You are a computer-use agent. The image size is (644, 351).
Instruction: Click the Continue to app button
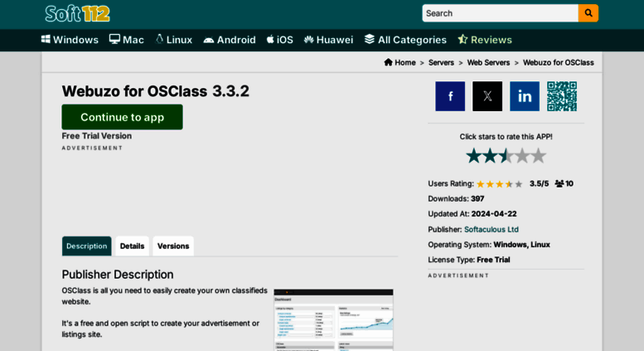[123, 117]
